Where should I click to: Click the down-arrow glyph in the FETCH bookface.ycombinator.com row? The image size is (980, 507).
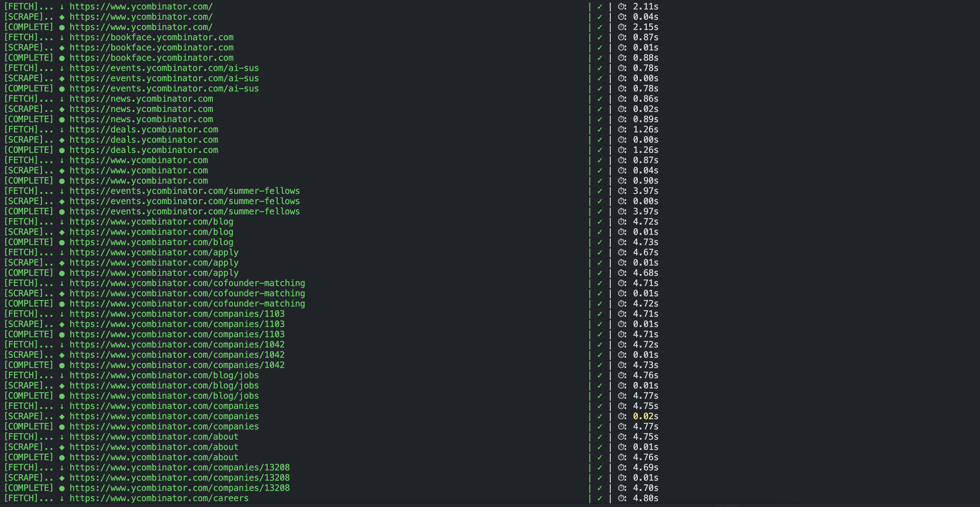(x=61, y=38)
